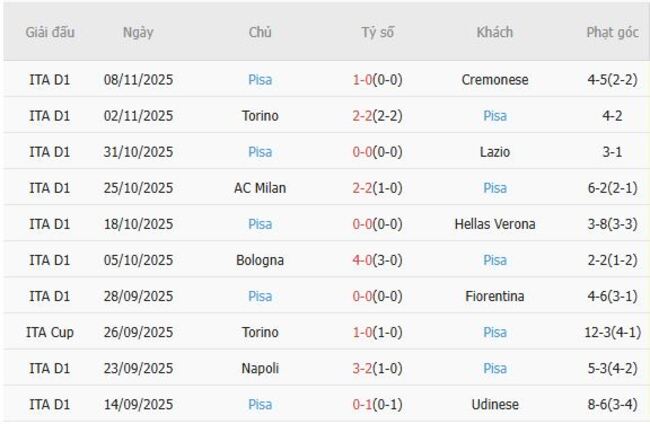Screen dimensions: 650x424
Task: Click Udinese in the last row
Action: (x=495, y=404)
